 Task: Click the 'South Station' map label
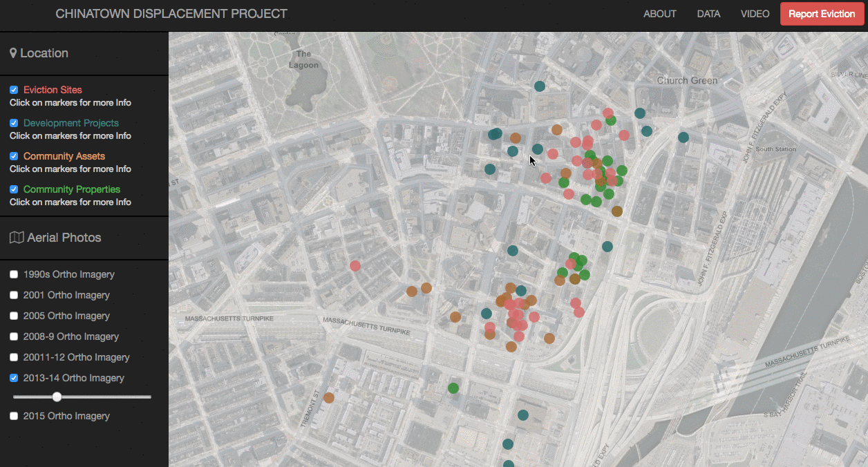coord(775,149)
